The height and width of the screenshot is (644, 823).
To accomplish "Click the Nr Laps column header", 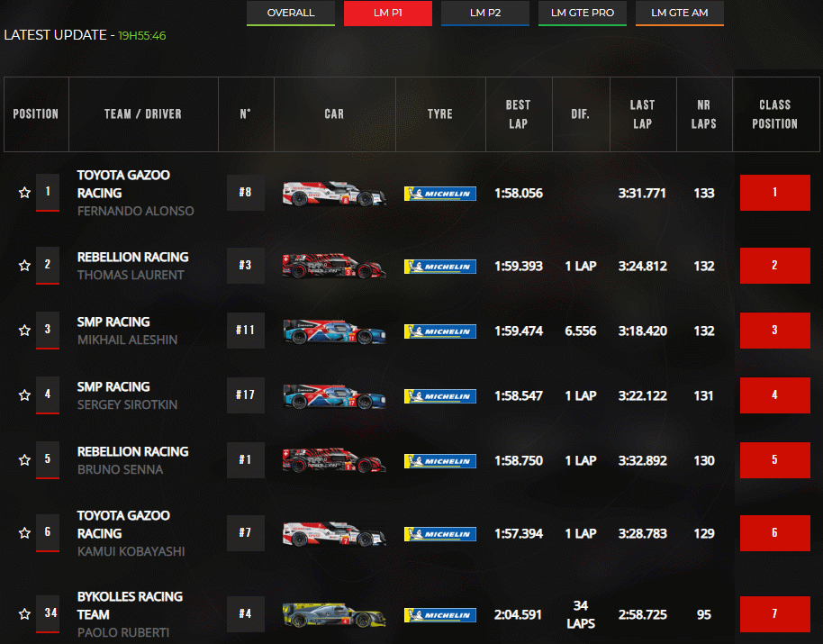I will tap(703, 114).
